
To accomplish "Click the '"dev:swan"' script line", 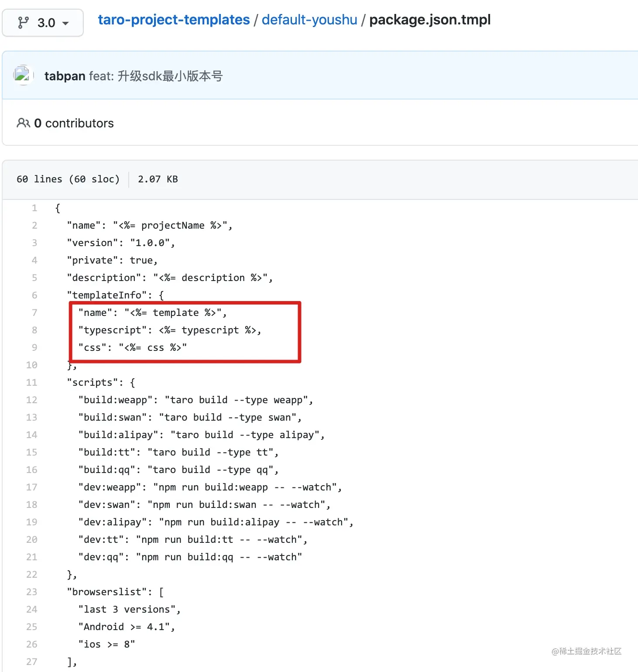I will (204, 505).
